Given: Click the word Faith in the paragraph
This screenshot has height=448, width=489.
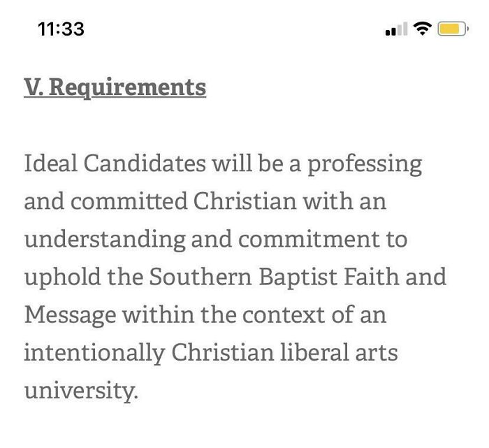Looking at the screenshot, I should coord(371,276).
